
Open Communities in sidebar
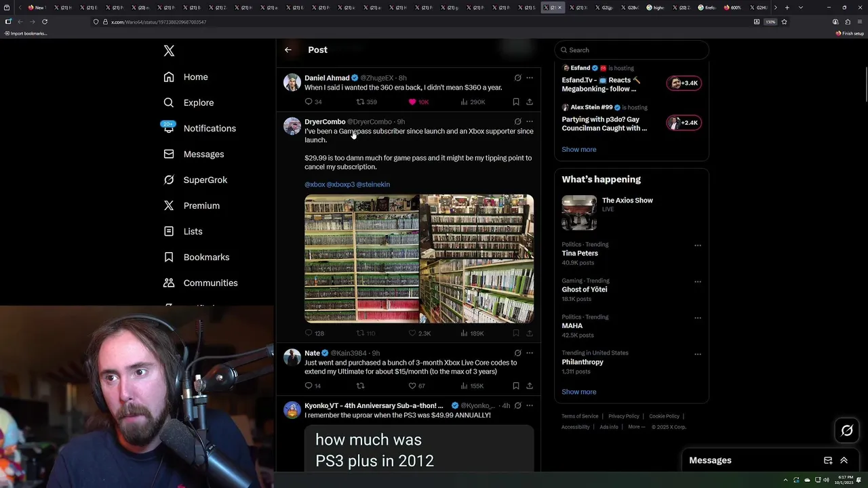(201, 283)
